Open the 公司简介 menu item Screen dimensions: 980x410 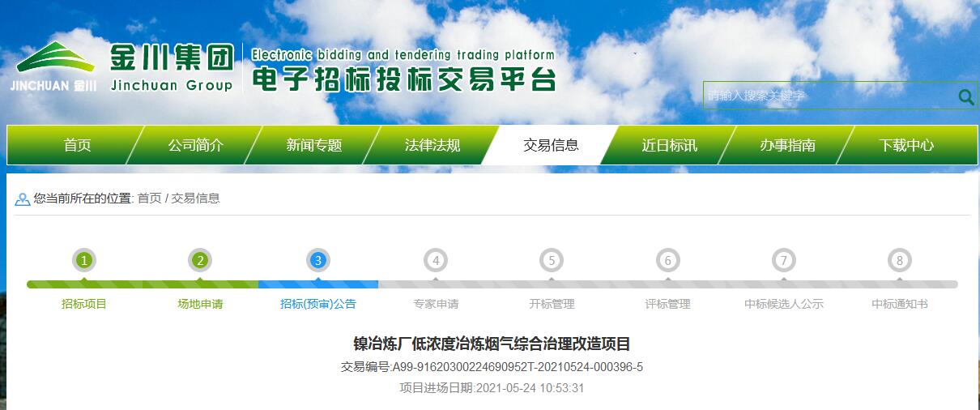[x=195, y=146]
